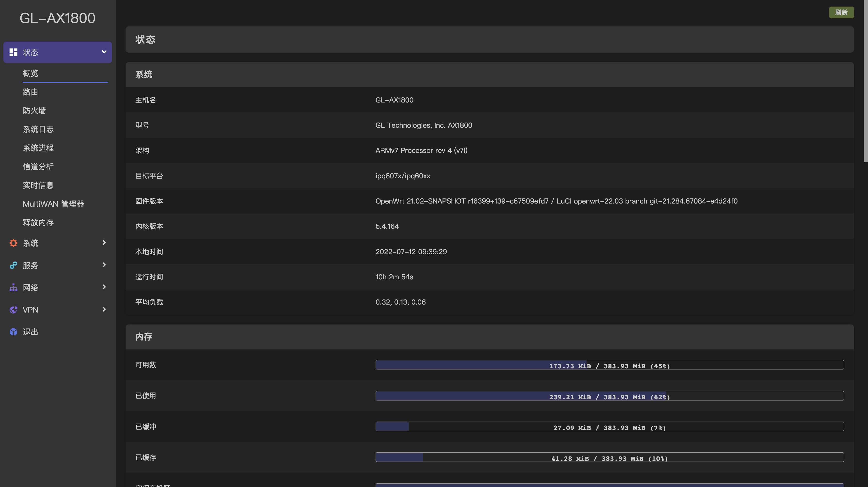Click 释放内存 to free memory
Viewport: 868px width, 487px height.
click(x=38, y=222)
